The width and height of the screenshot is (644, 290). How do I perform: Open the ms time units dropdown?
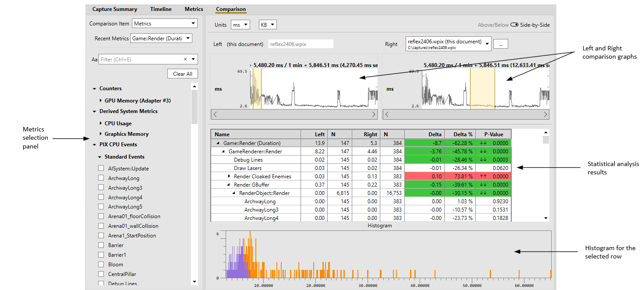(241, 25)
